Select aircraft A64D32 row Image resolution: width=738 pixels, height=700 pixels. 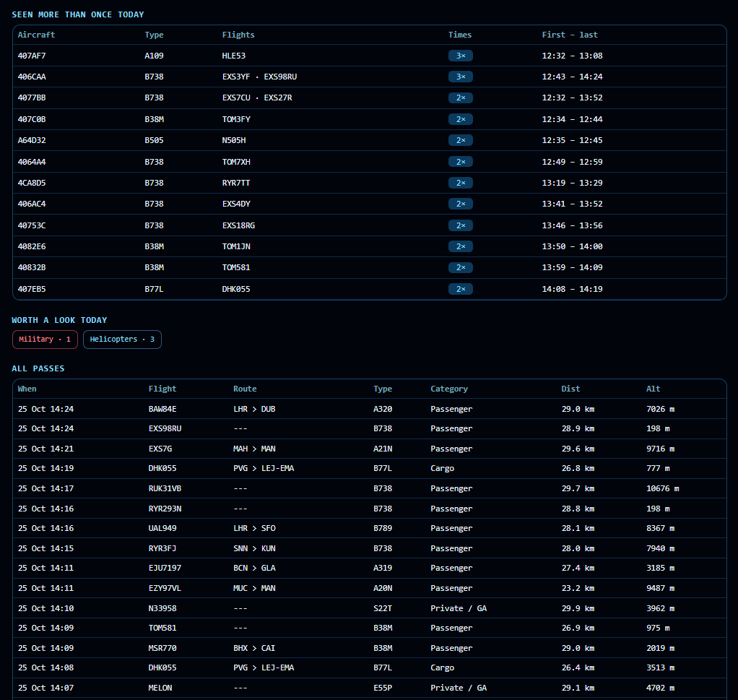(x=370, y=140)
